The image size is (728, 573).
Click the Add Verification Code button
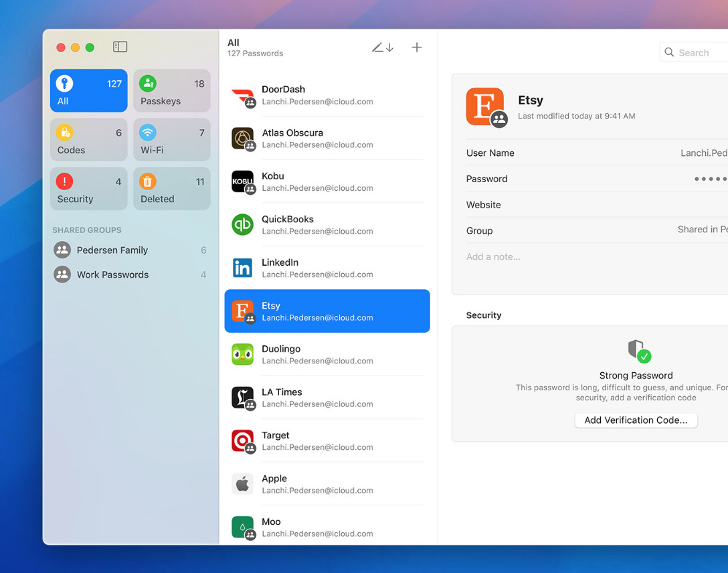[636, 420]
